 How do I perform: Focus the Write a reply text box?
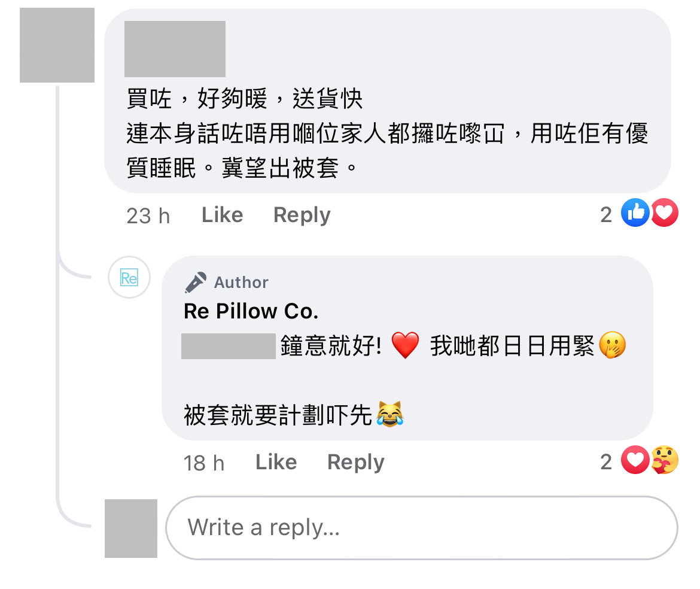pyautogui.click(x=421, y=527)
